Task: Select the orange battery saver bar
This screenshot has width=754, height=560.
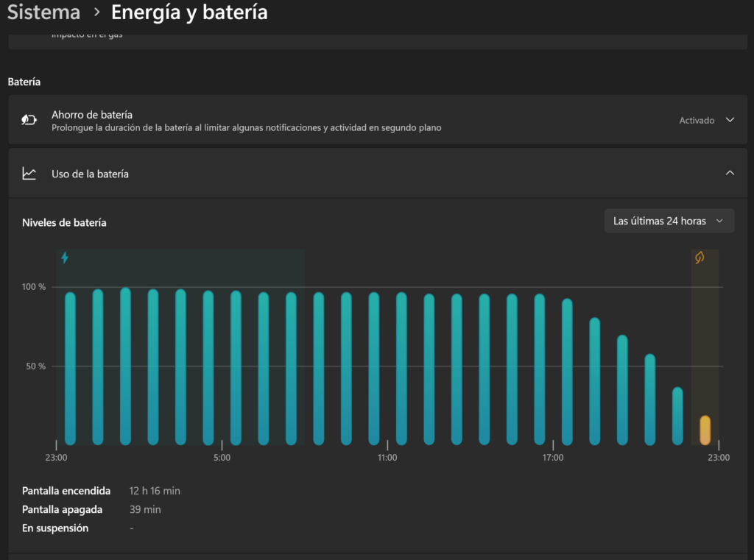Action: click(705, 430)
